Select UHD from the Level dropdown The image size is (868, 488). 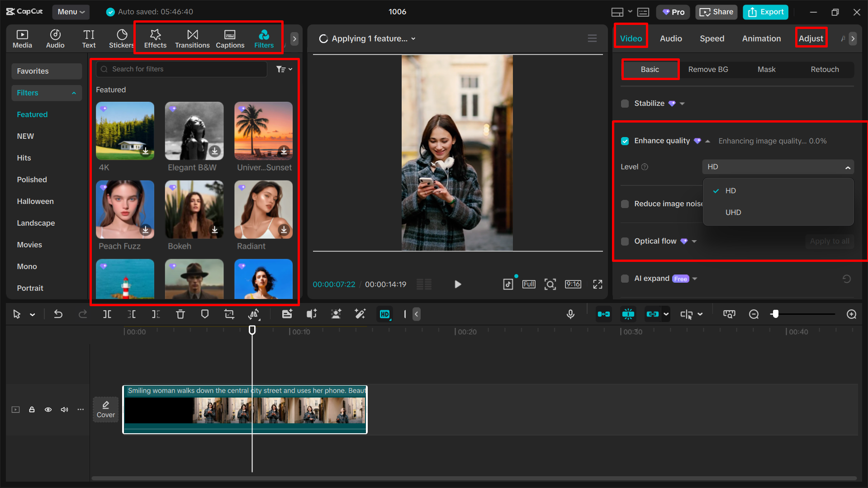click(x=733, y=212)
